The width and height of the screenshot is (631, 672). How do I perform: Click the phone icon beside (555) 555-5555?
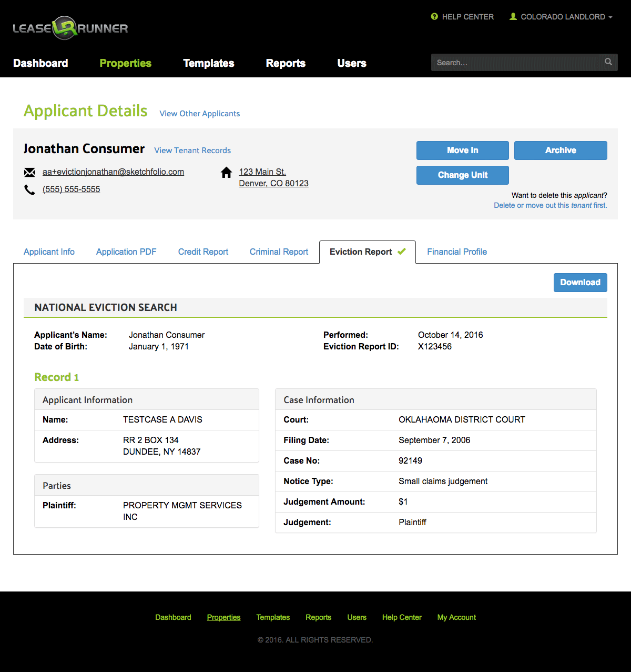(x=29, y=189)
